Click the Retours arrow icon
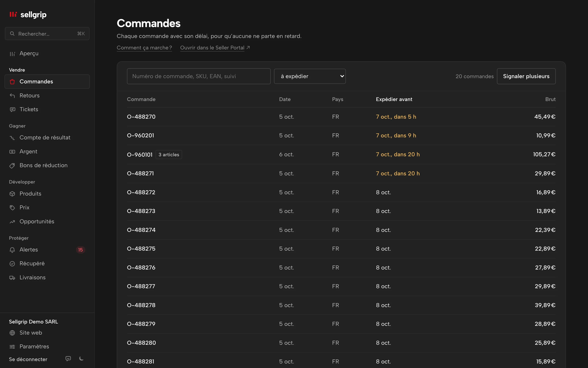The image size is (588, 368). 12,95
